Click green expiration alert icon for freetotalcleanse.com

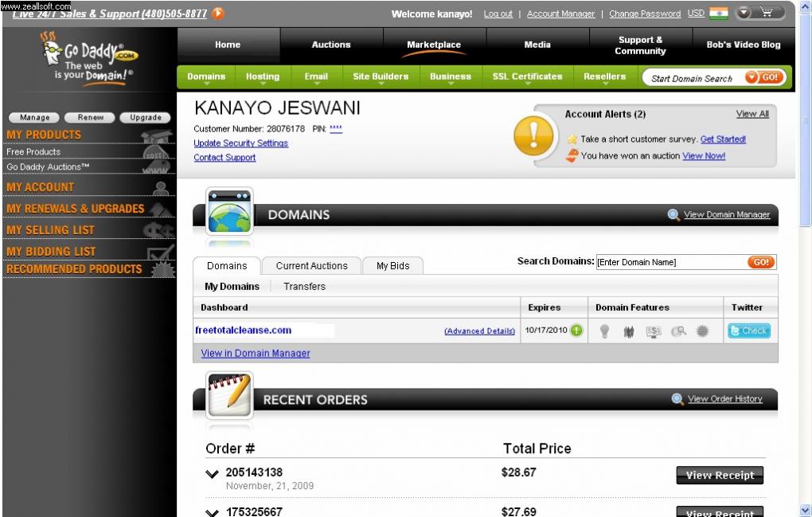tap(576, 330)
